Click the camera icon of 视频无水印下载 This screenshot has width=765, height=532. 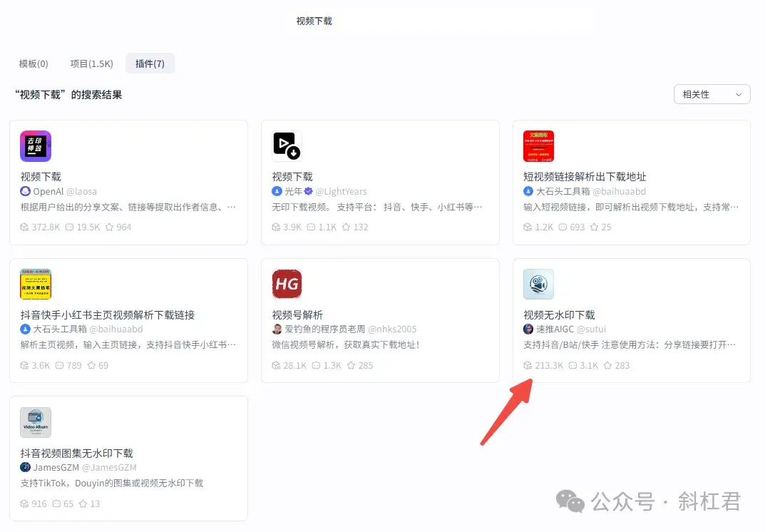[x=538, y=284]
